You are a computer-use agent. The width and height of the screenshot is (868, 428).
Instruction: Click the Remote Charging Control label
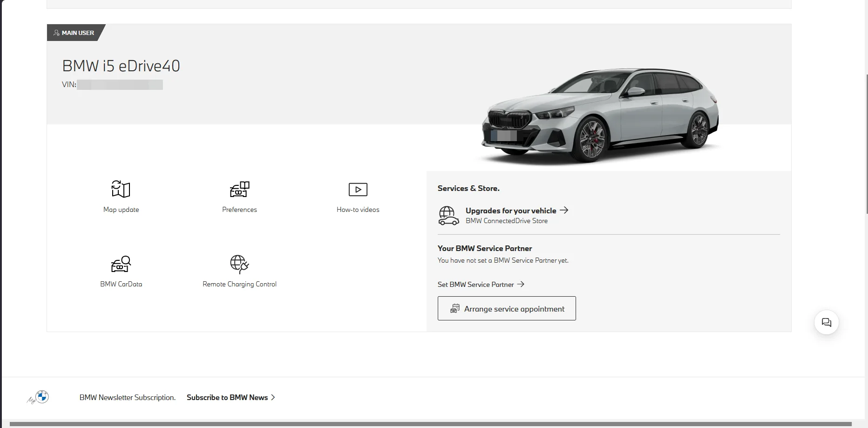240,284
